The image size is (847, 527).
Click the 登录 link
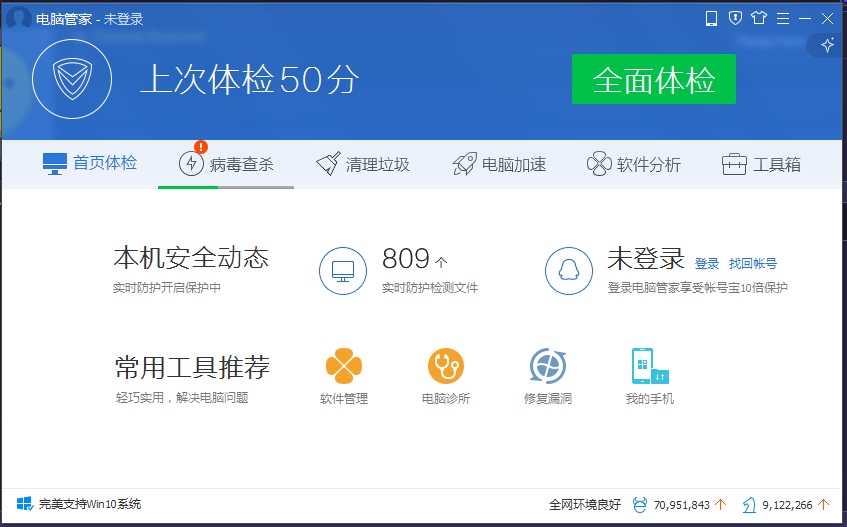(x=707, y=264)
